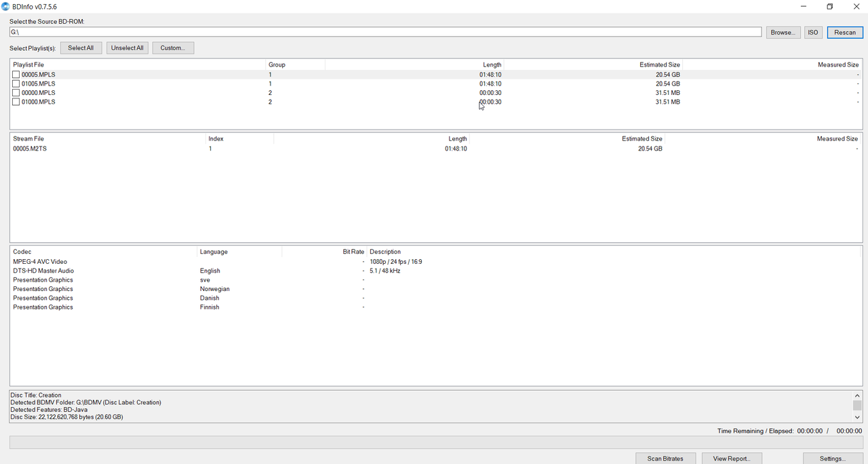
Task: Click the source BD-ROM path field
Action: [385, 32]
